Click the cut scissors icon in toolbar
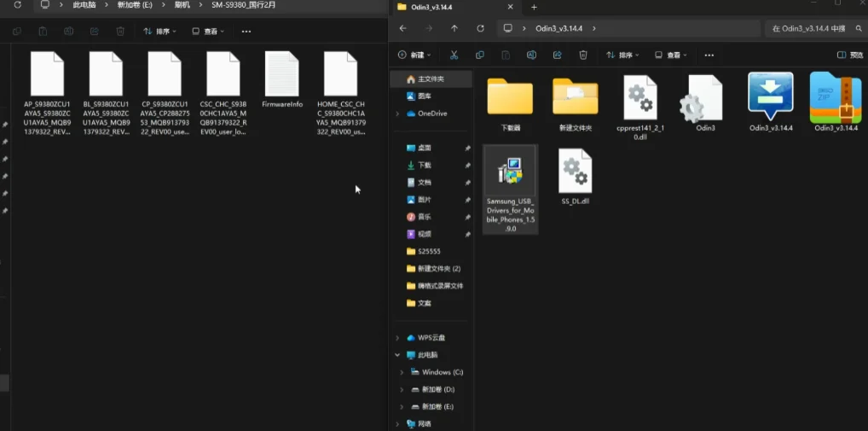 454,55
